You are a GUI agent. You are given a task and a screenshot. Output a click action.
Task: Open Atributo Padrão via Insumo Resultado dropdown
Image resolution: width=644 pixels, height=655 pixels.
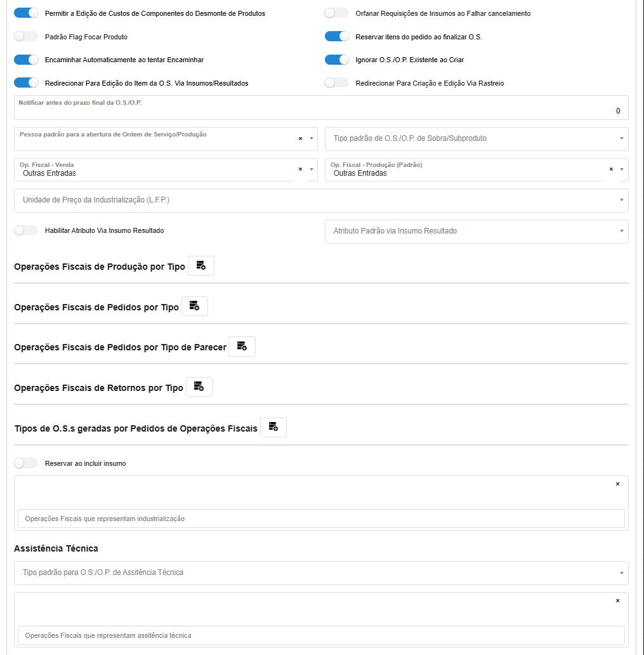[476, 231]
